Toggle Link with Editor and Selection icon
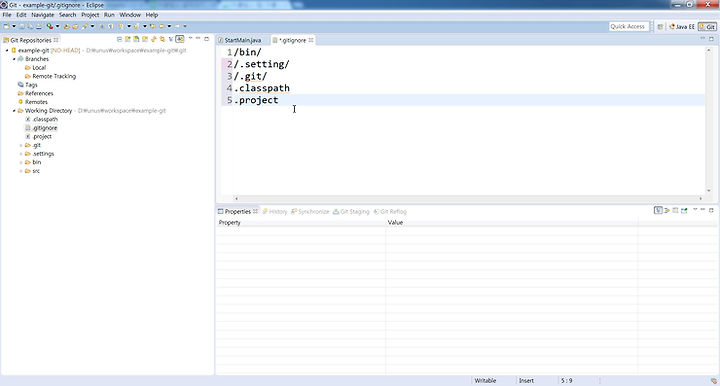720x386 pixels. click(162, 39)
